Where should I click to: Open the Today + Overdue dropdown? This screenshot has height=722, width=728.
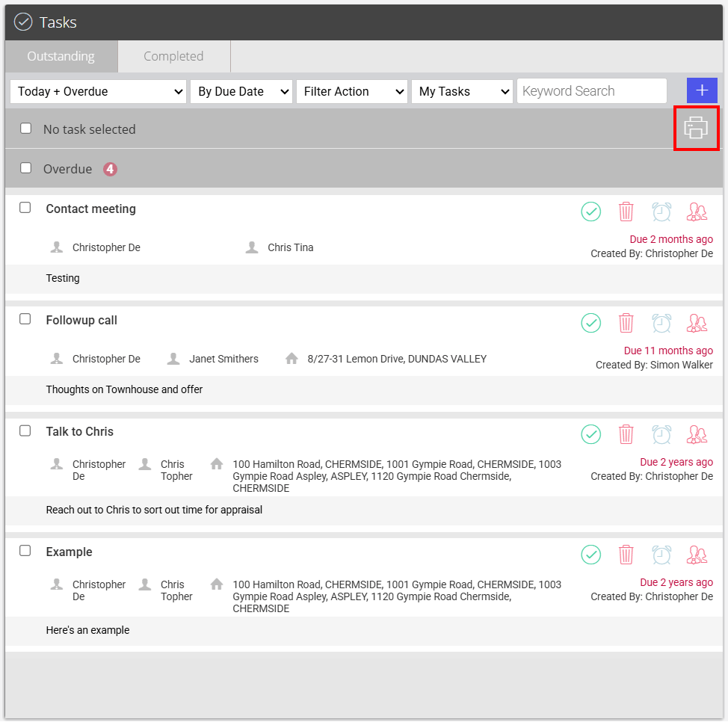point(98,91)
